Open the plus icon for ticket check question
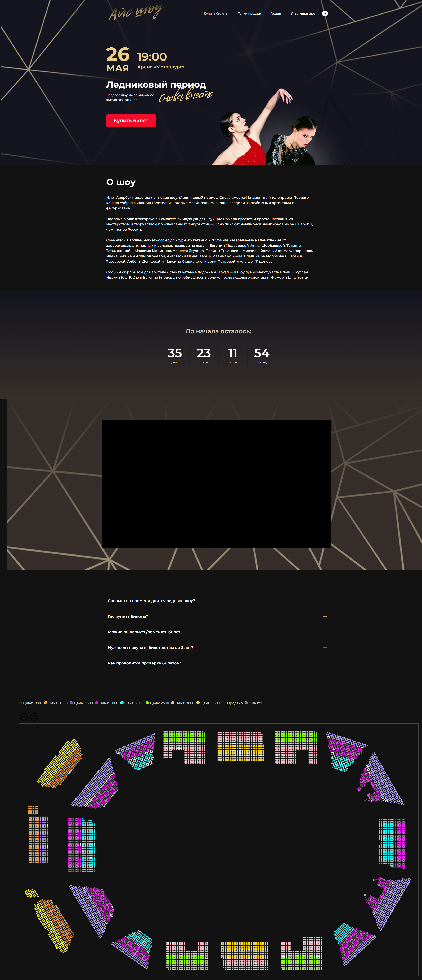422x980 pixels. [325, 663]
